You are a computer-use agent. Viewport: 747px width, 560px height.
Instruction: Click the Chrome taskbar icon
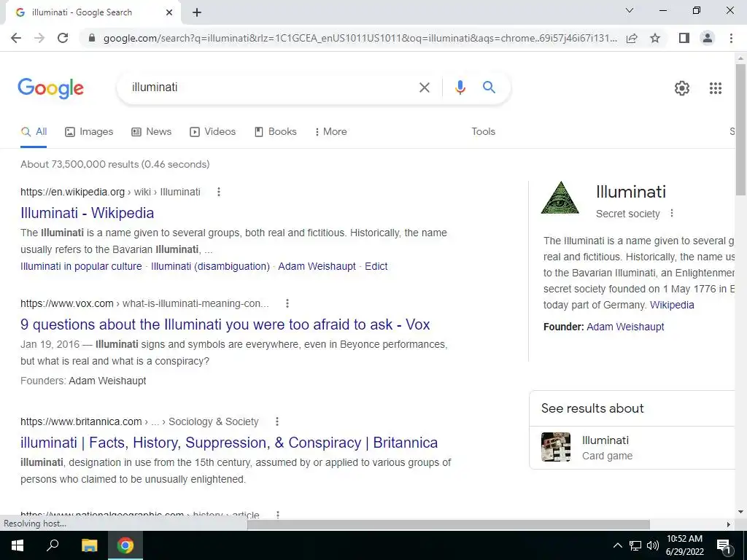coord(125,545)
